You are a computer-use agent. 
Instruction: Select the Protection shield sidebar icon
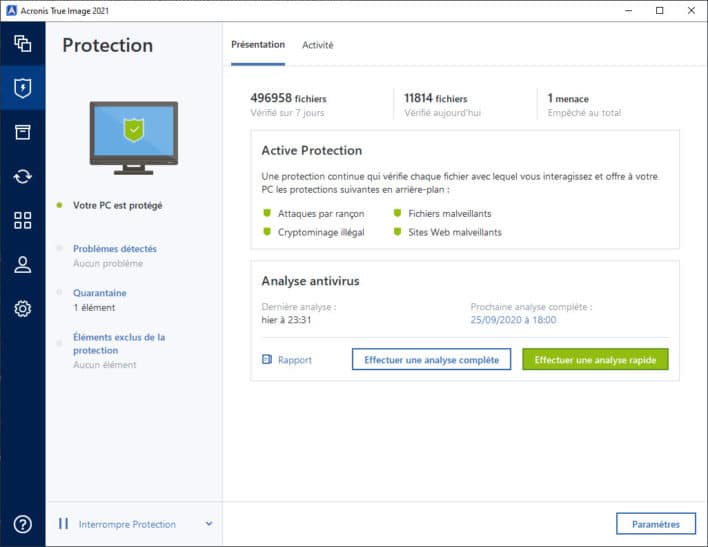(x=22, y=88)
